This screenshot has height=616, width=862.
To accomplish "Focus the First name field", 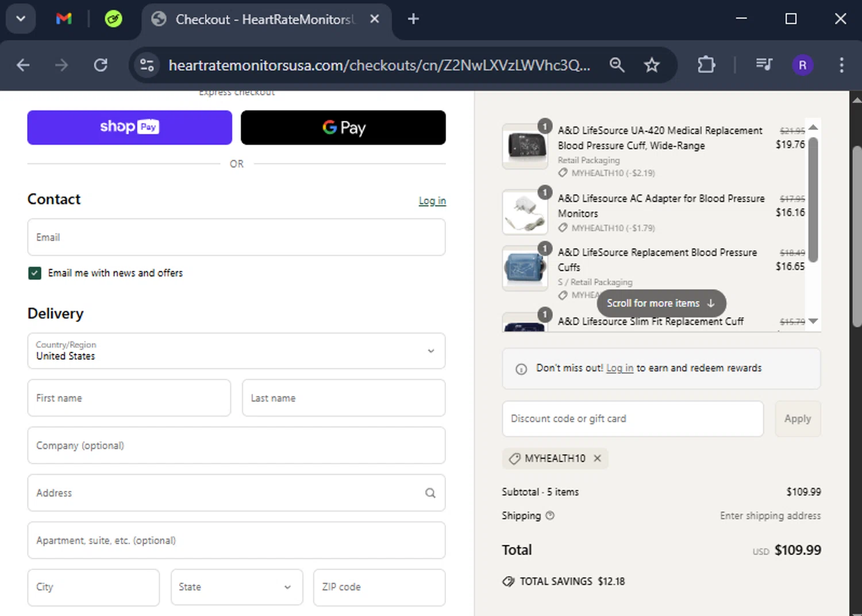I will (129, 398).
